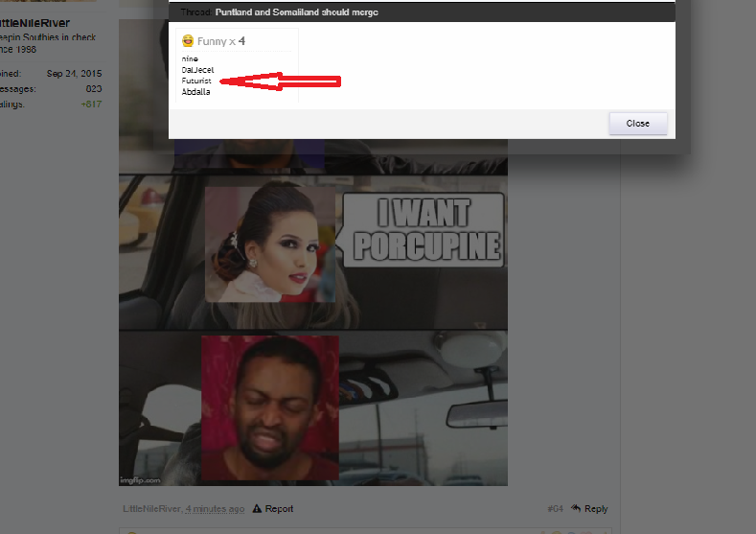Click the Funny smiley emoji icon
756x534 pixels.
(188, 41)
